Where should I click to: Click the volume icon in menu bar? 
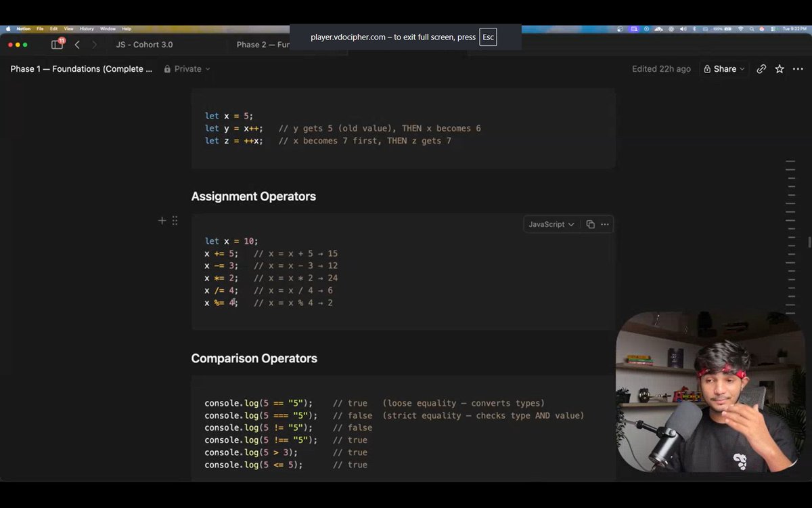683,29
